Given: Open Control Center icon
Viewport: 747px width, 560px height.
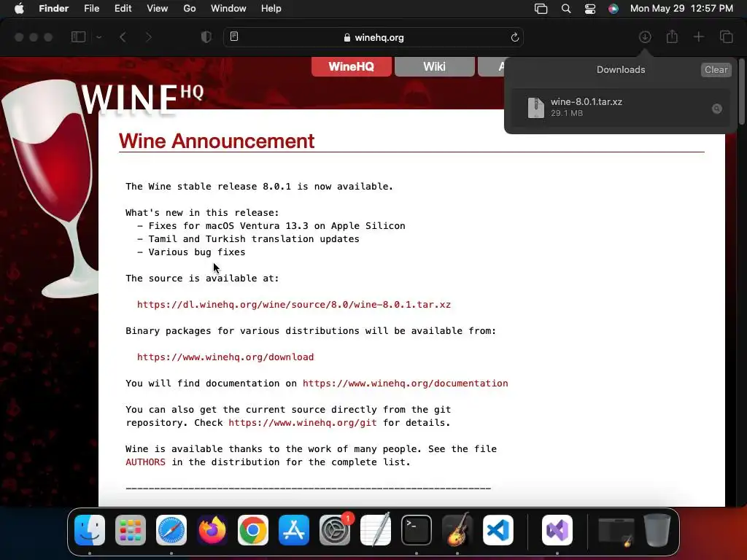Looking at the screenshot, I should point(589,9).
